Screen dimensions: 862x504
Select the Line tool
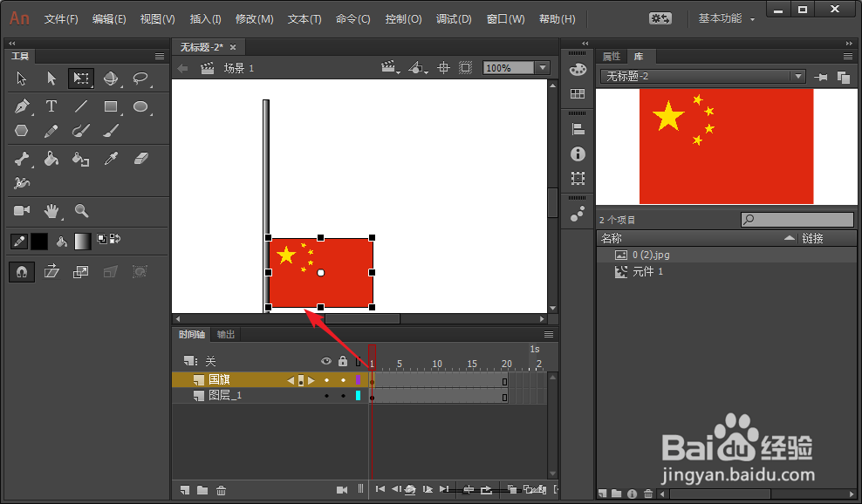[x=81, y=106]
